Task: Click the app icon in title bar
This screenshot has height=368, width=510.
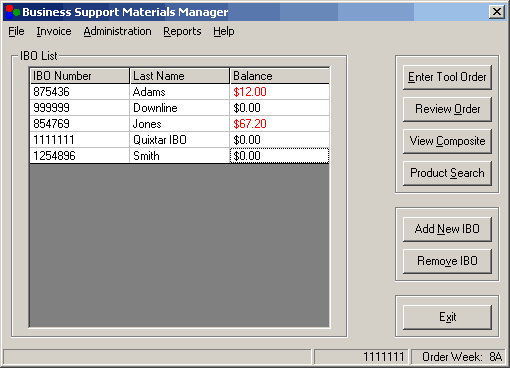Action: coord(13,12)
